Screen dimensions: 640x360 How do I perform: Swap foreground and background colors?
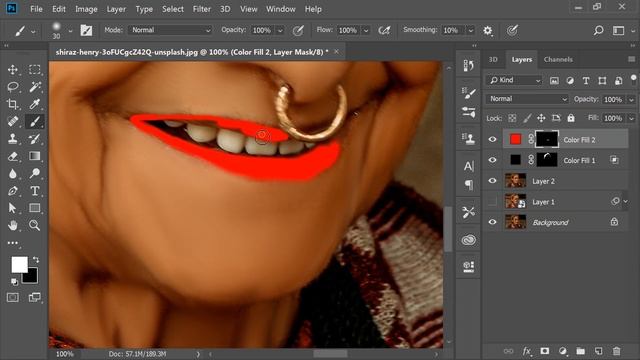[x=36, y=260]
